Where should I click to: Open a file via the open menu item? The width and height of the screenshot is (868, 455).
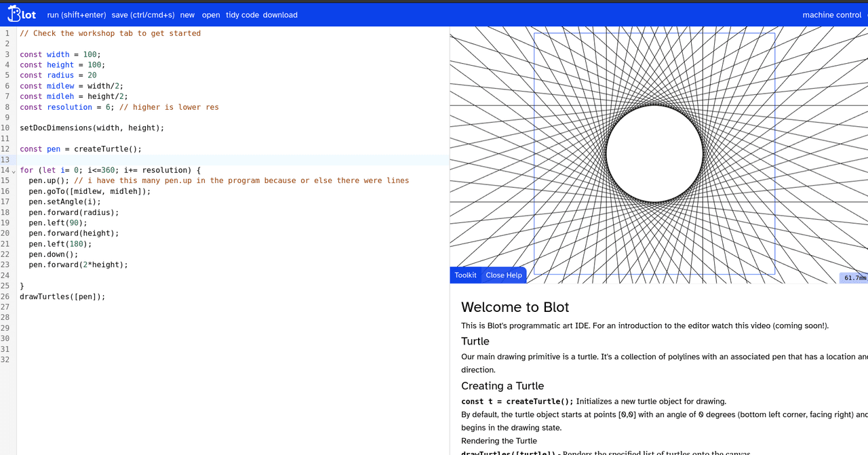(211, 15)
